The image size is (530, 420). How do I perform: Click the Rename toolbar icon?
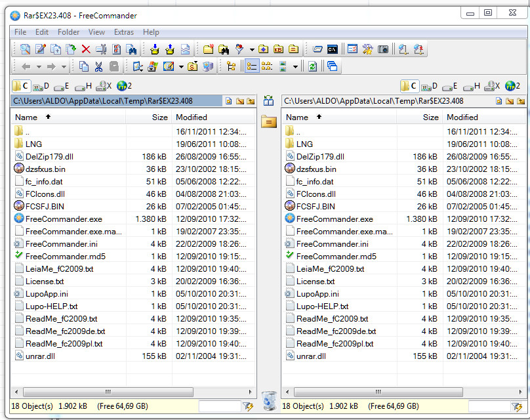tap(102, 49)
